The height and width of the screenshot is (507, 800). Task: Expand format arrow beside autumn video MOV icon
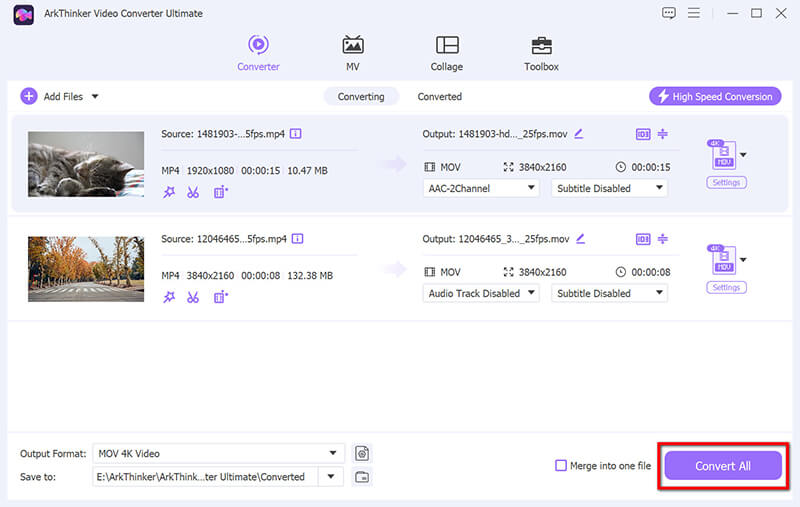pyautogui.click(x=743, y=260)
